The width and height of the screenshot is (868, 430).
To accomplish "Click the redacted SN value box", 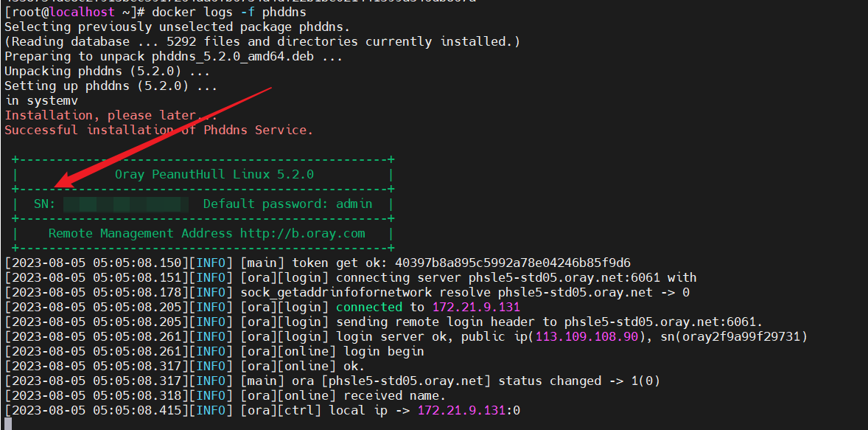I will [125, 204].
